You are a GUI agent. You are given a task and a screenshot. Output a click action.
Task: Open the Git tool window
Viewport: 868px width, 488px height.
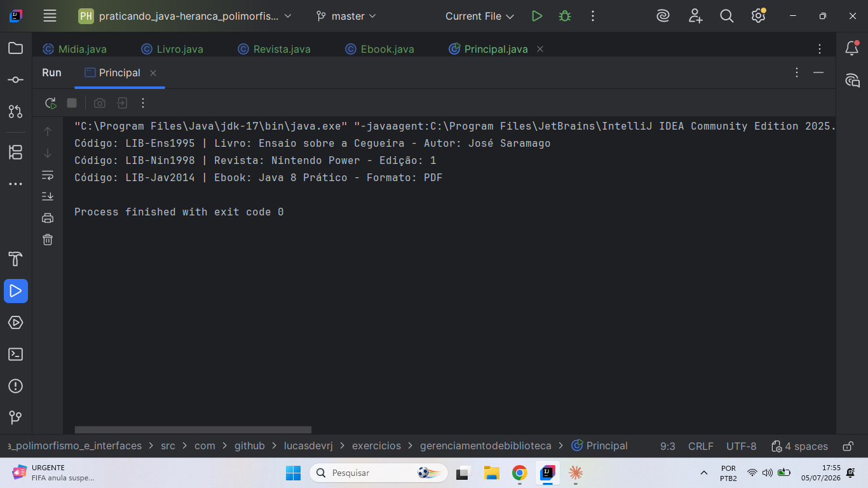pyautogui.click(x=15, y=417)
